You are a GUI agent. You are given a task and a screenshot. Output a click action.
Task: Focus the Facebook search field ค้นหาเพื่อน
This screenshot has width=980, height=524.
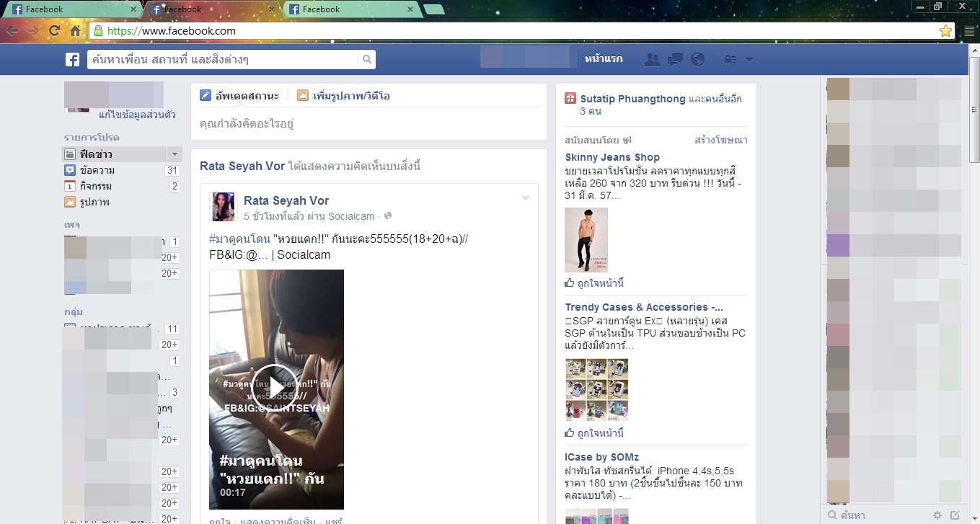224,60
